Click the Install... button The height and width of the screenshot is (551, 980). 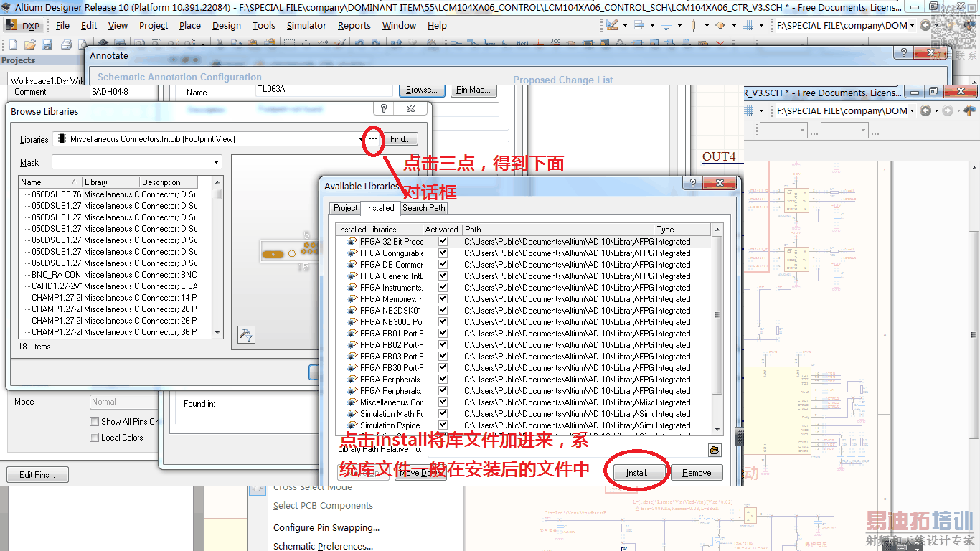click(639, 473)
